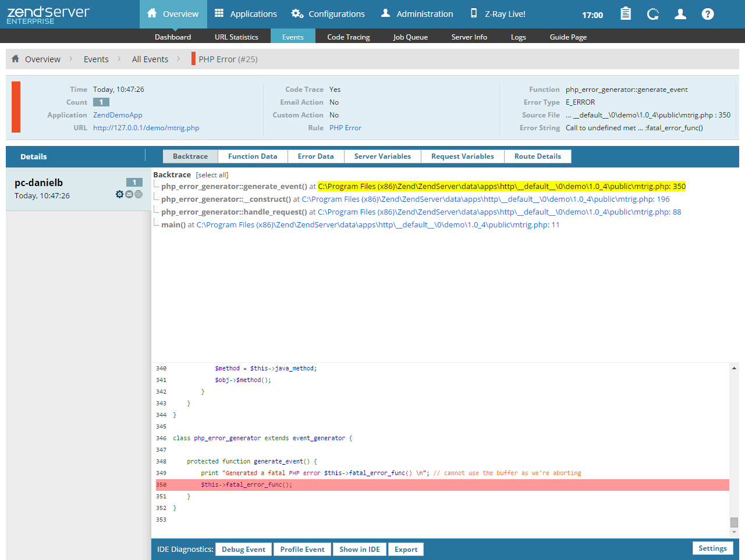Select the handle_request() backtrace entry
Screen dimensions: 745x560
tap(234, 212)
